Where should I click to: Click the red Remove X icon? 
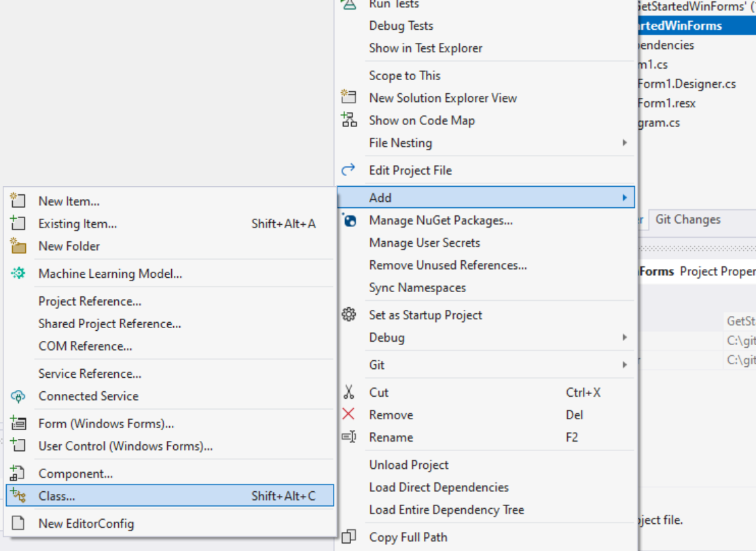pyautogui.click(x=349, y=415)
